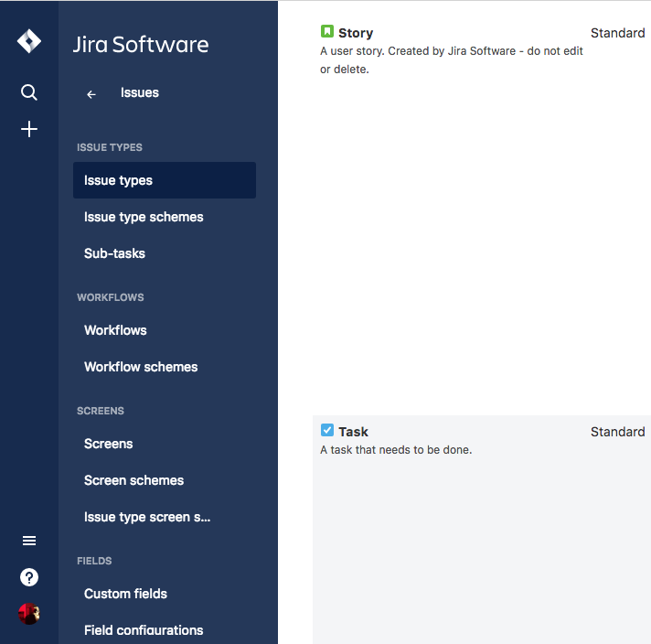The height and width of the screenshot is (644, 651).
Task: Click the SCREENS section header
Action: tap(101, 411)
